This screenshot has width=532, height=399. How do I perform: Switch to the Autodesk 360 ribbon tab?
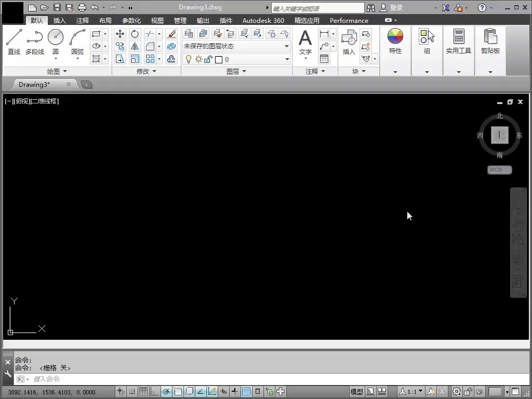pyautogui.click(x=263, y=20)
